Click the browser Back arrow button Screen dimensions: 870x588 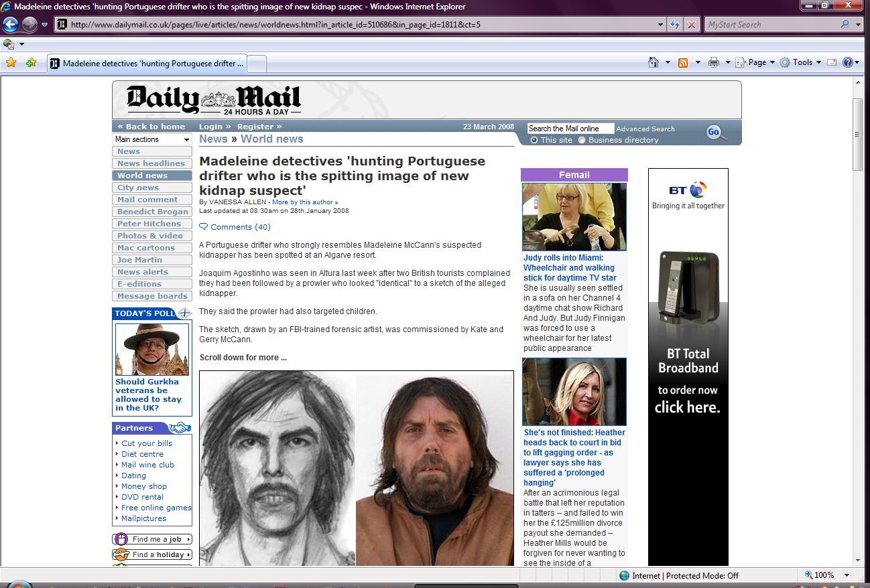11,25
